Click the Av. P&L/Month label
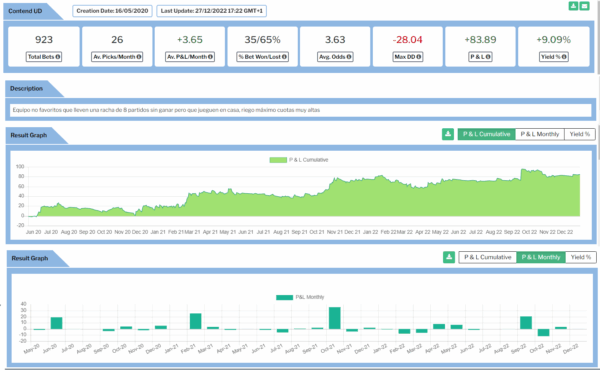 click(x=190, y=57)
